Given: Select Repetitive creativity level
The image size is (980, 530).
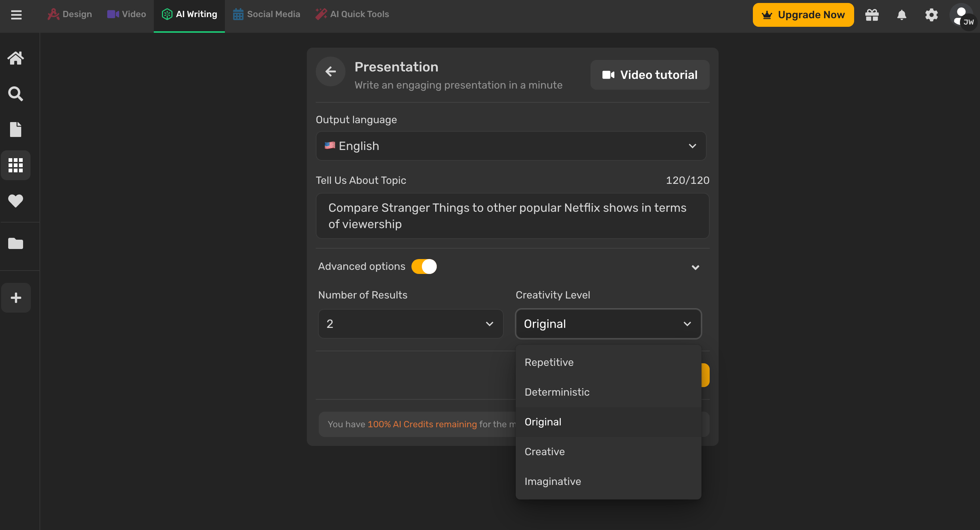Looking at the screenshot, I should [608, 363].
